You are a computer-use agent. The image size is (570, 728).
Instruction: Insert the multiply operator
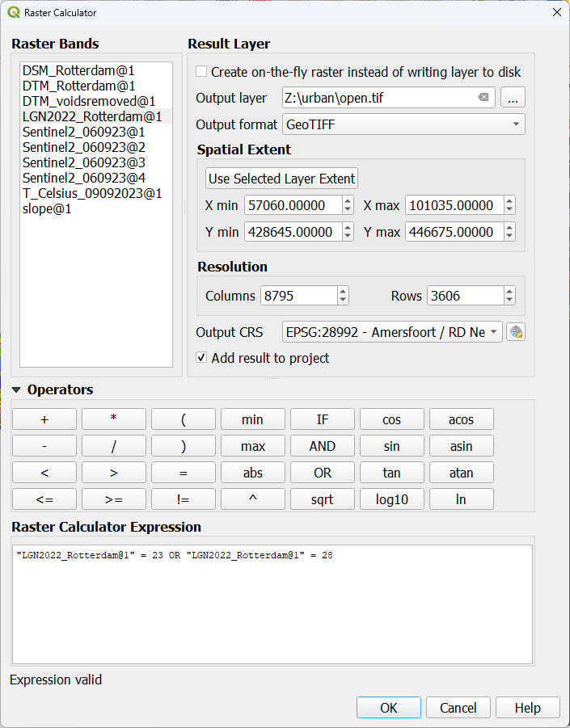click(x=114, y=419)
